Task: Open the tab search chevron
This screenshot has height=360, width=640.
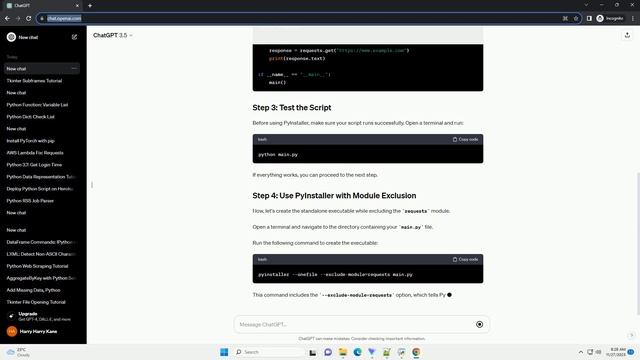Action: point(586,5)
